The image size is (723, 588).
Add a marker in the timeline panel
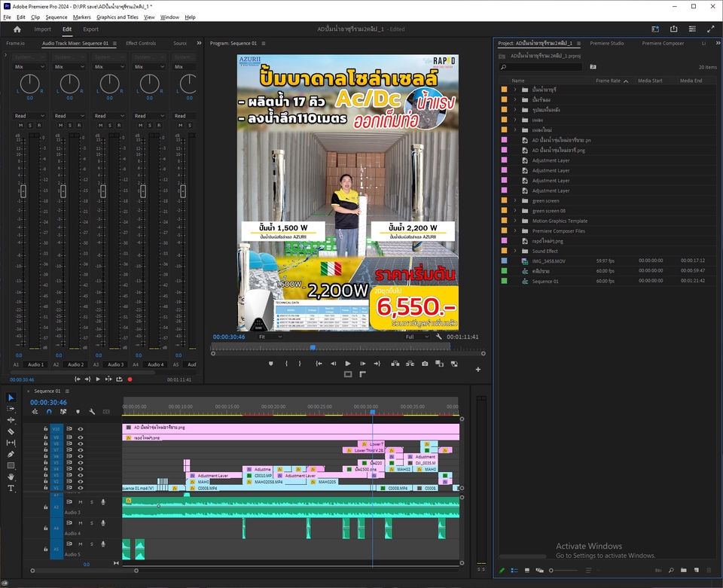point(78,412)
